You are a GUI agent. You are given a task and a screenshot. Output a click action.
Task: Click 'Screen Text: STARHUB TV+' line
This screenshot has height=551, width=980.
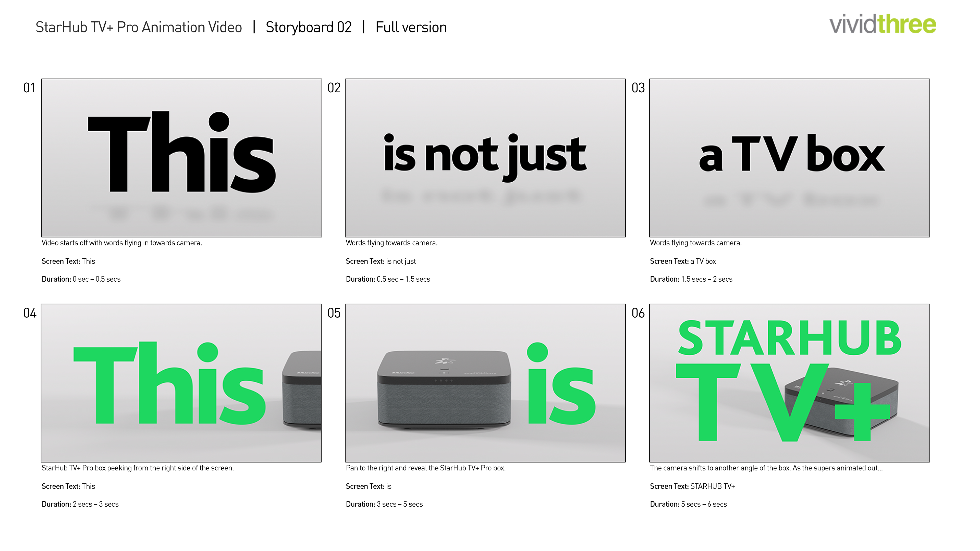[x=692, y=486]
